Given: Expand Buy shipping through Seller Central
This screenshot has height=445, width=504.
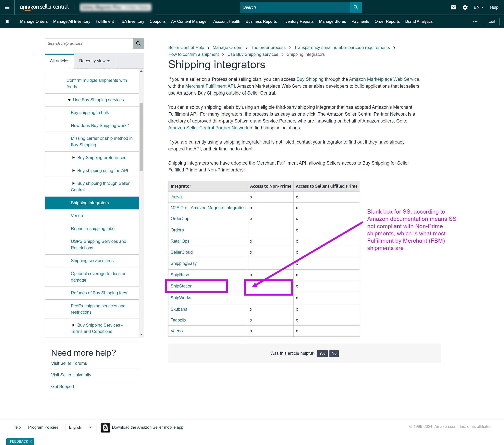Looking at the screenshot, I should [x=73, y=183].
